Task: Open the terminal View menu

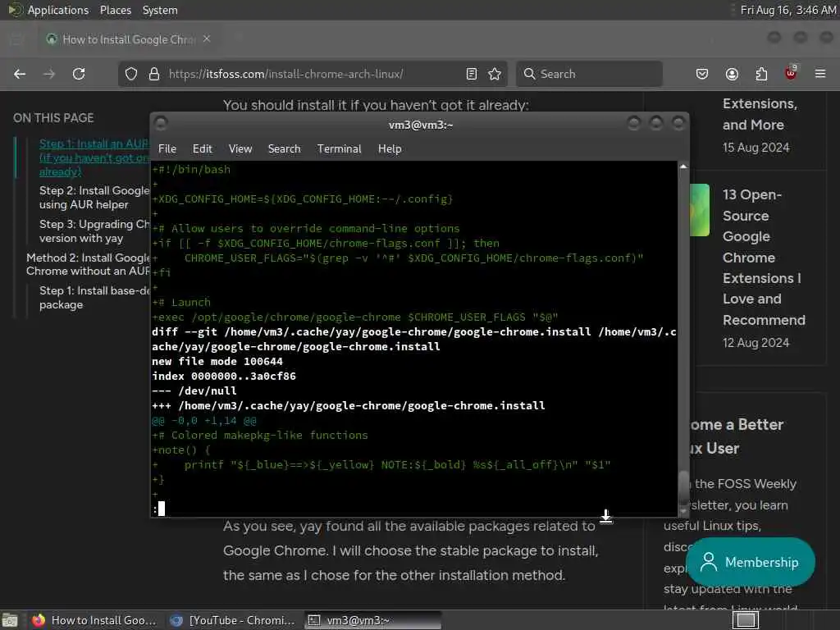Action: (x=240, y=149)
